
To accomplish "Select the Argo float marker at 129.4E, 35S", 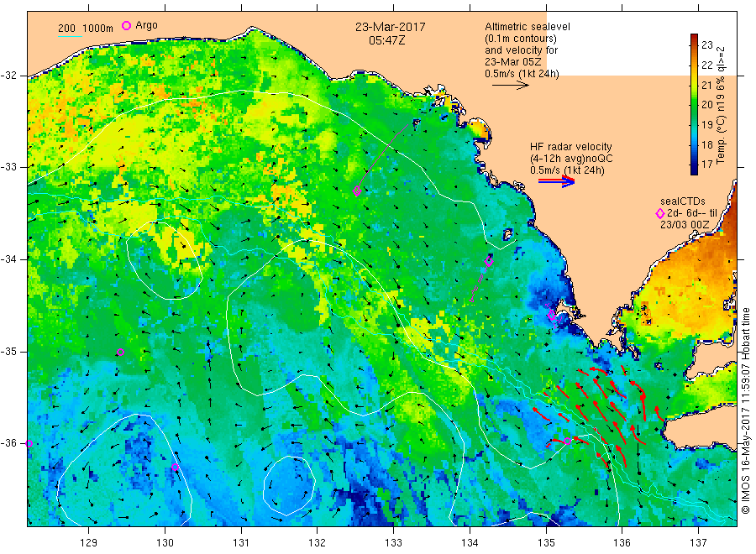I will [x=120, y=353].
